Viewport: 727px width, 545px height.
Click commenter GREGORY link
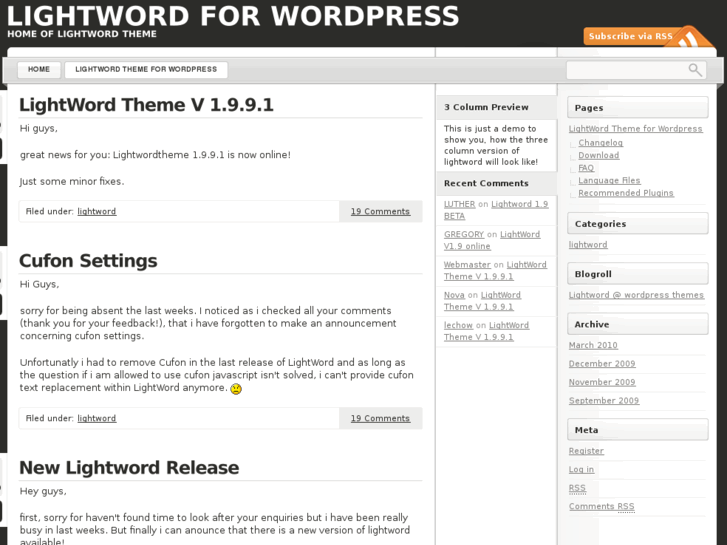coord(464,234)
